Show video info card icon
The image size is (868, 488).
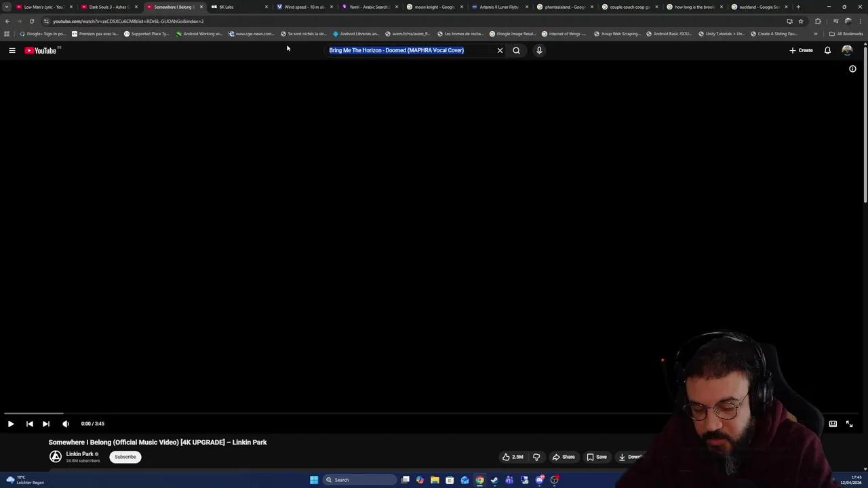click(x=852, y=68)
